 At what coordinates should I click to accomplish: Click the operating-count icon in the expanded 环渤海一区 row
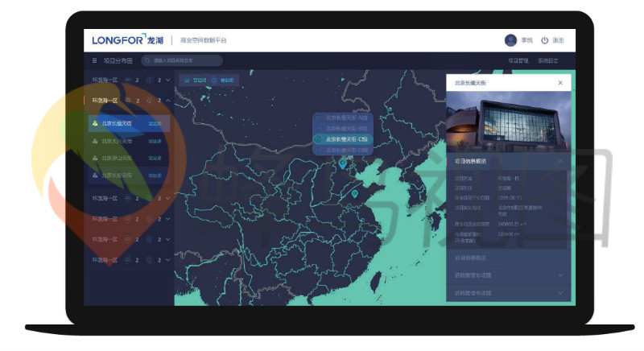coord(128,101)
